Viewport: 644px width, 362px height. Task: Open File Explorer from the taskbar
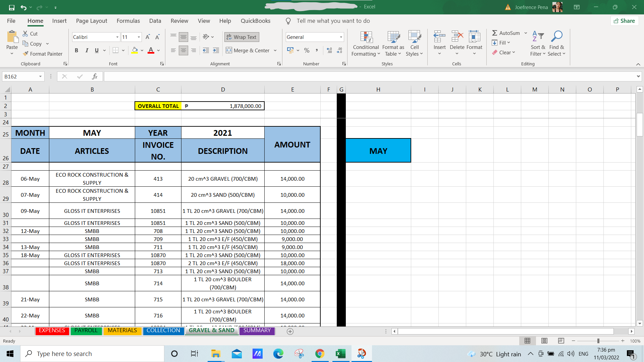[215, 354]
